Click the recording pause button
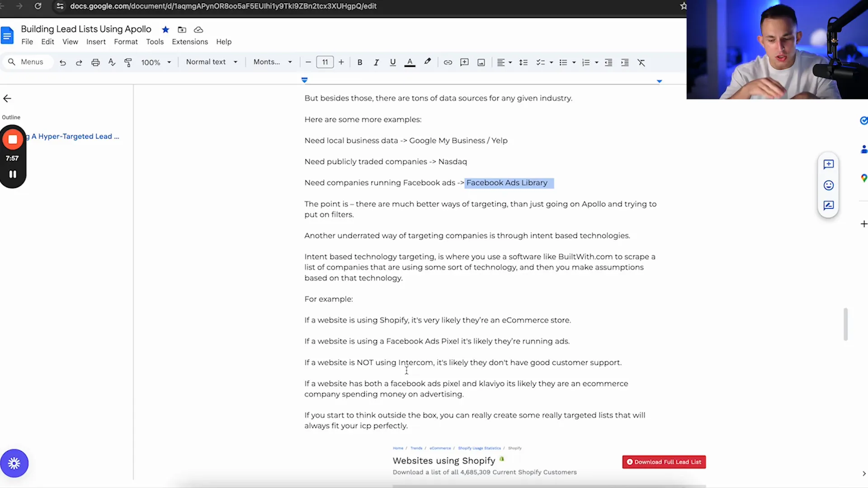Screen dimensions: 868x488 click(x=13, y=174)
